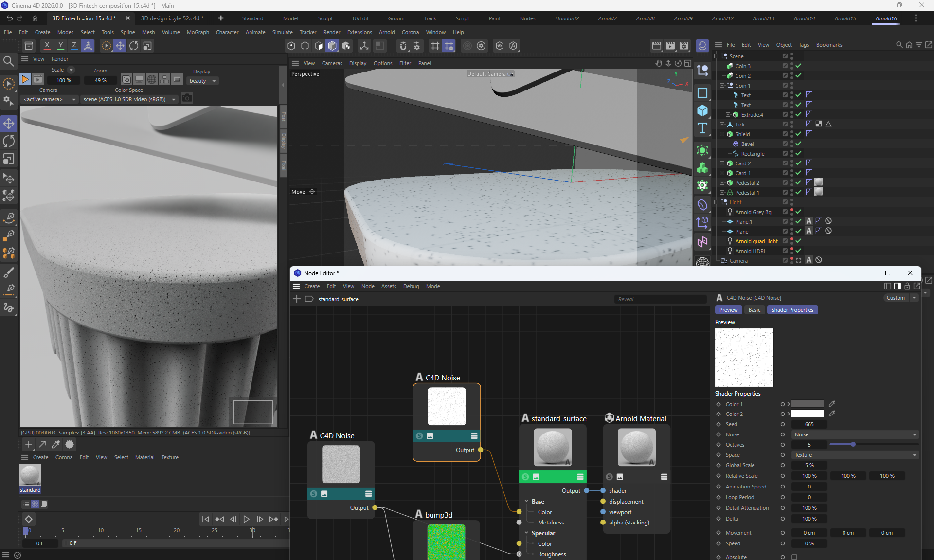Click the Basic button in node attributes
The image size is (934, 560).
[x=754, y=310]
